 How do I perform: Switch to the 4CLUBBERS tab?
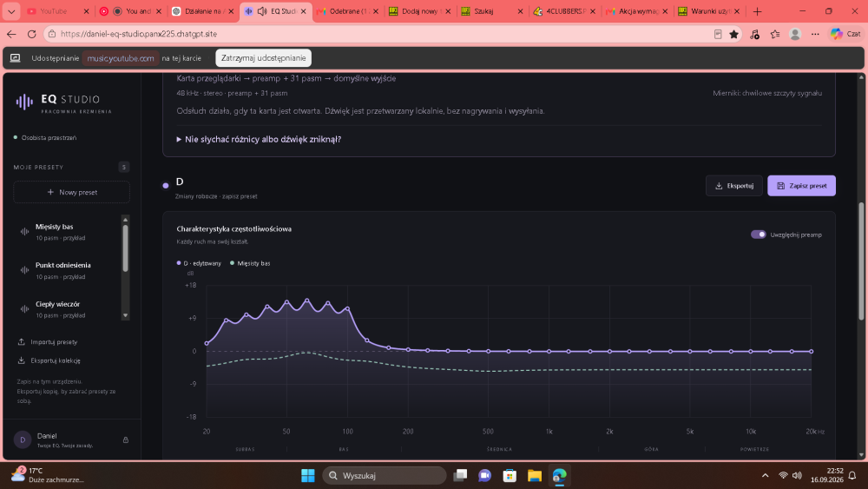click(x=565, y=11)
